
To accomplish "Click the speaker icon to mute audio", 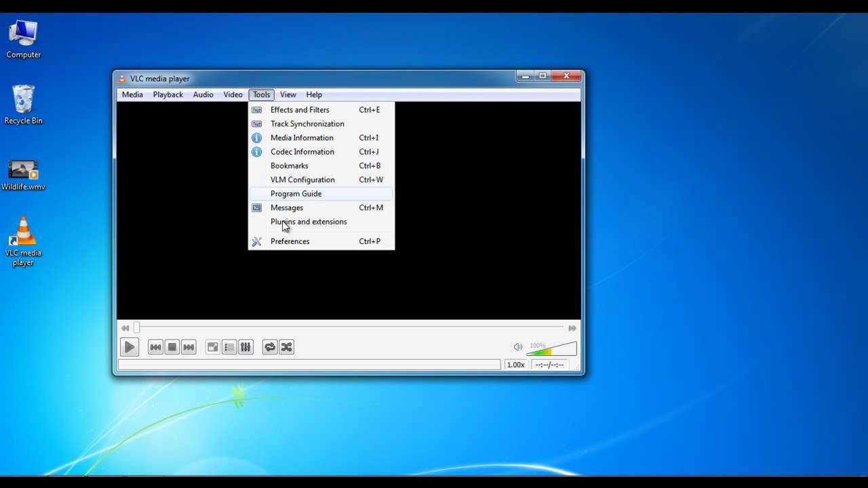I will [x=517, y=346].
